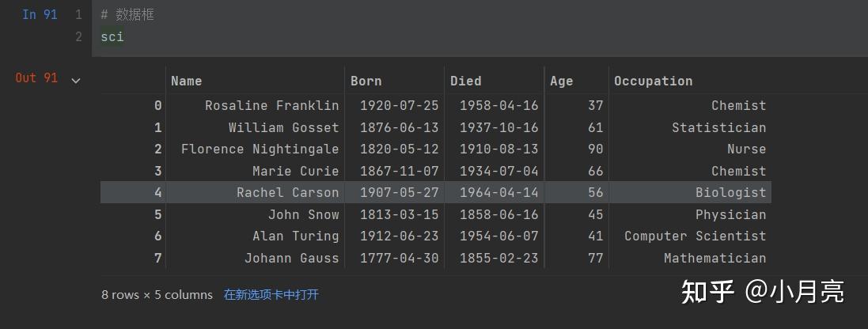868x329 pixels.
Task: Select Florence Nightingale's age value 90
Action: point(596,149)
